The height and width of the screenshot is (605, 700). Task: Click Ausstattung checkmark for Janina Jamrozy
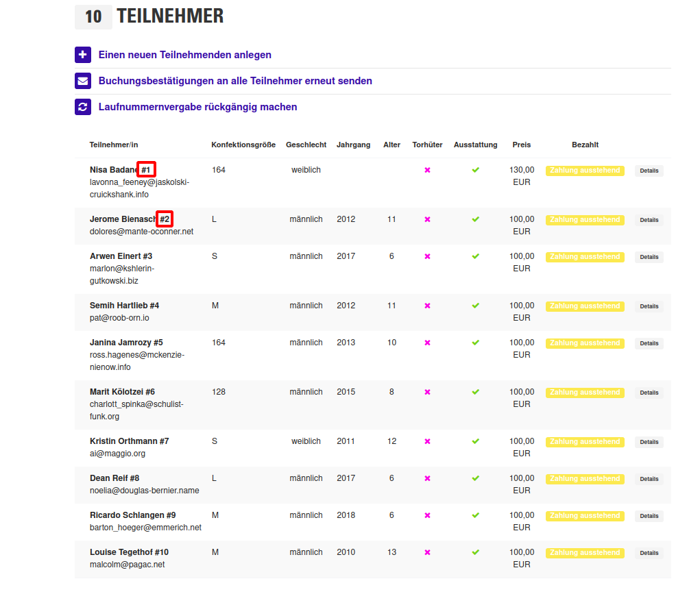[475, 343]
